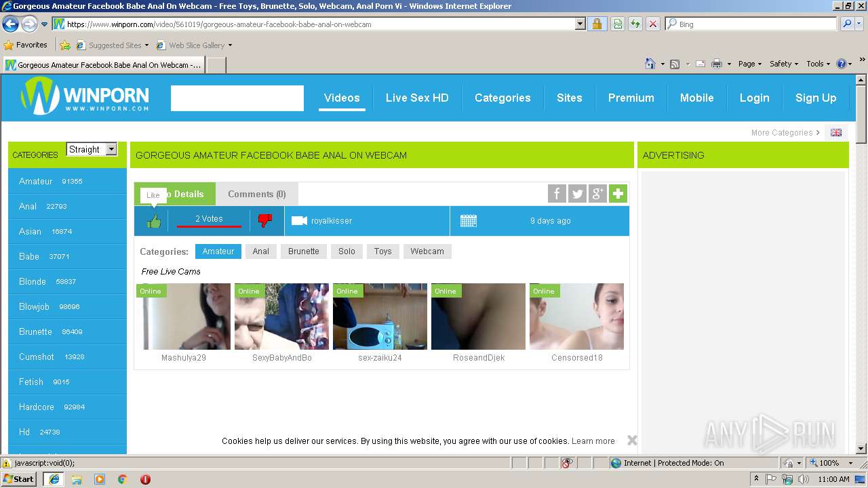This screenshot has width=868, height=488.
Task: Click the security lock icon in address bar
Action: [597, 24]
